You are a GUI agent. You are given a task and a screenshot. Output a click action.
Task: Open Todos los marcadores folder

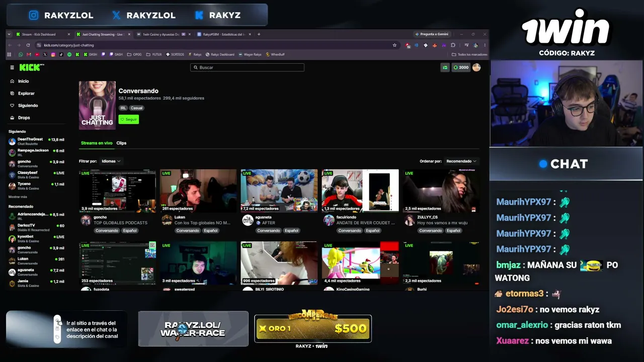[x=469, y=54]
